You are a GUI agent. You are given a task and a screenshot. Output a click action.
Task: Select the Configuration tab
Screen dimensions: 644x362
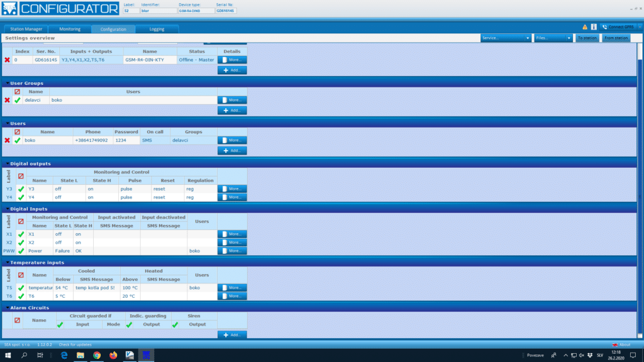point(113,29)
